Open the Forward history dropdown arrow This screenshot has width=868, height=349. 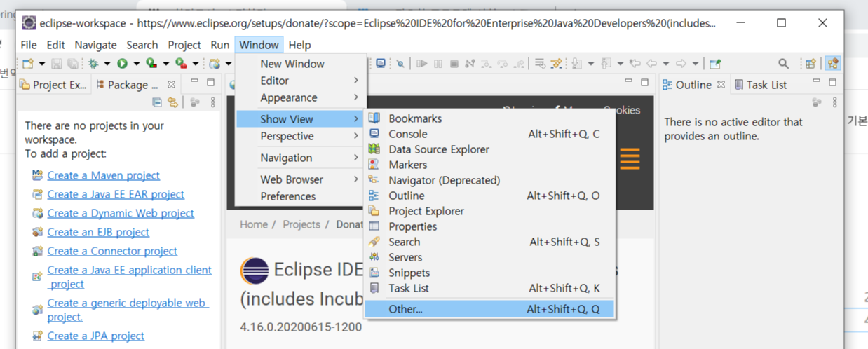pos(696,64)
